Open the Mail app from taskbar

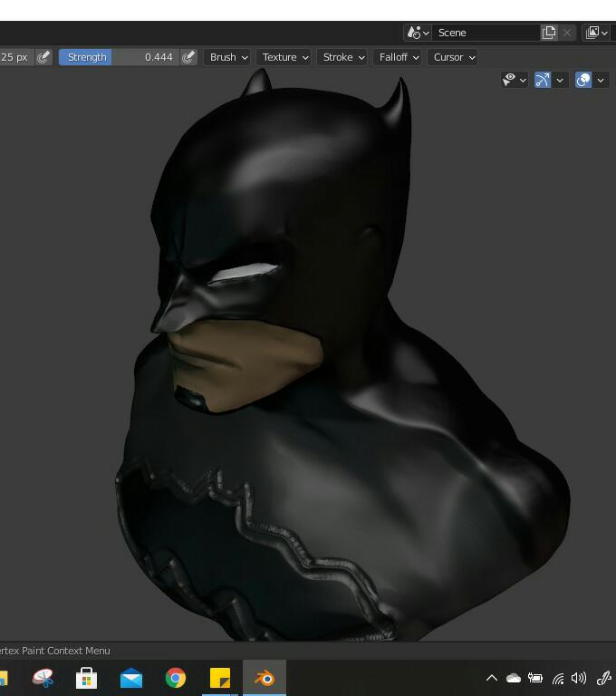click(x=131, y=678)
